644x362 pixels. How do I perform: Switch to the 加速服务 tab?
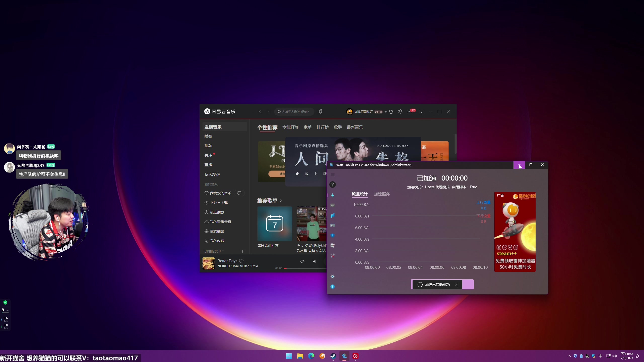tap(382, 194)
